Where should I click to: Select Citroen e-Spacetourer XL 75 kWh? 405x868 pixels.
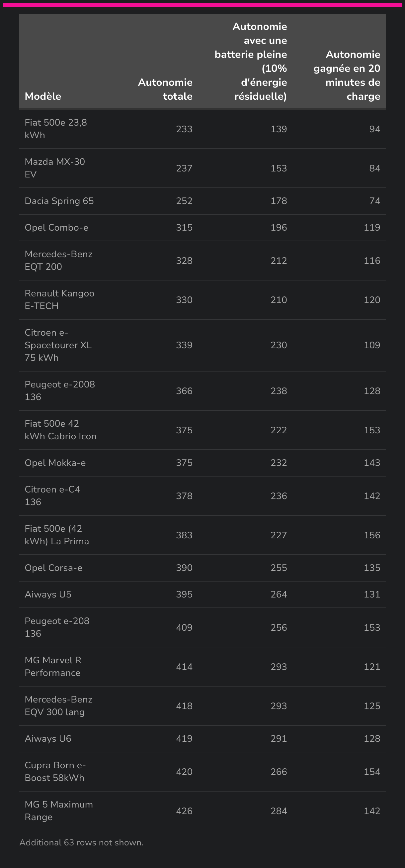coord(58,345)
